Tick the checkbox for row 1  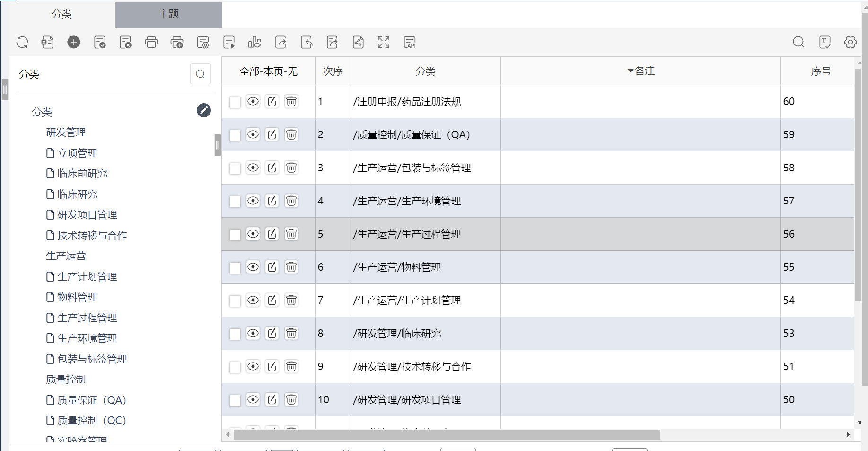click(x=235, y=102)
